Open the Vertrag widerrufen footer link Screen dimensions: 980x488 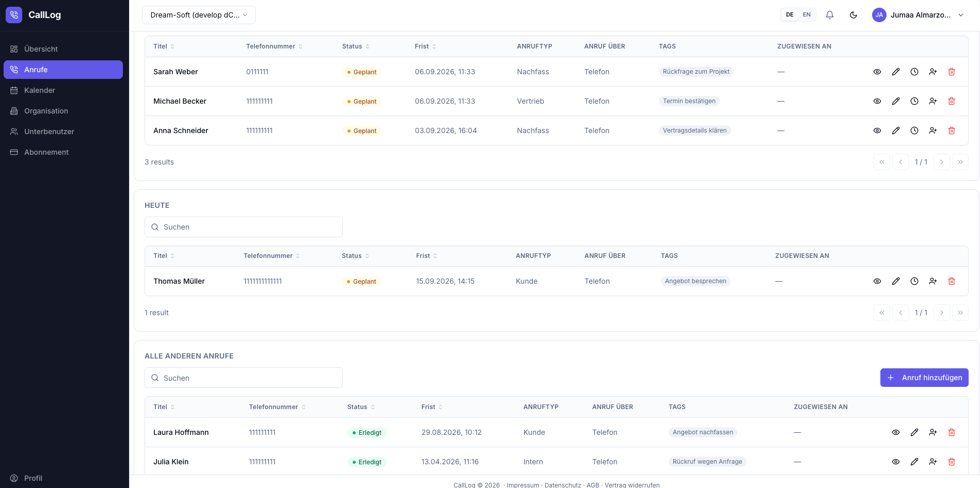[632, 485]
